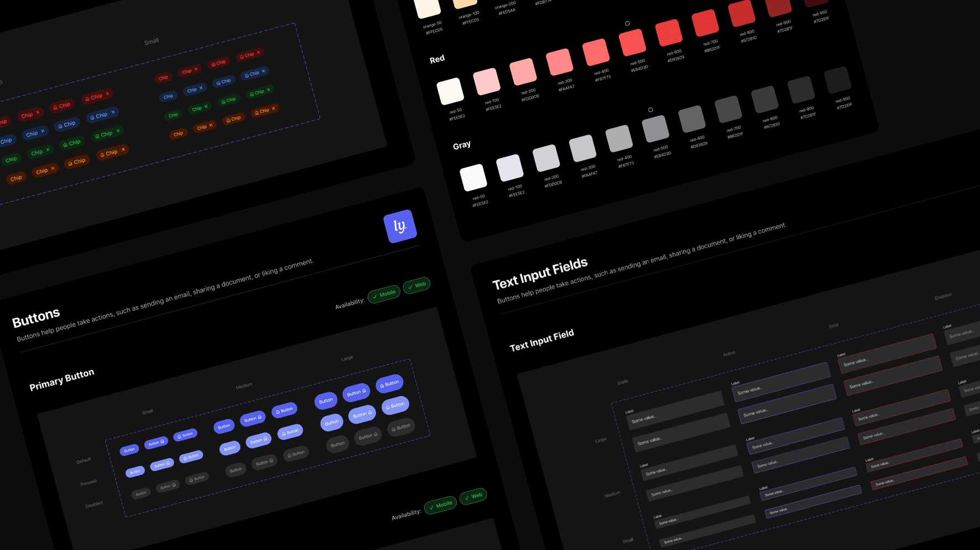The width and height of the screenshot is (980, 550).
Task: Focus the Large Active input with Label
Action: (x=781, y=382)
